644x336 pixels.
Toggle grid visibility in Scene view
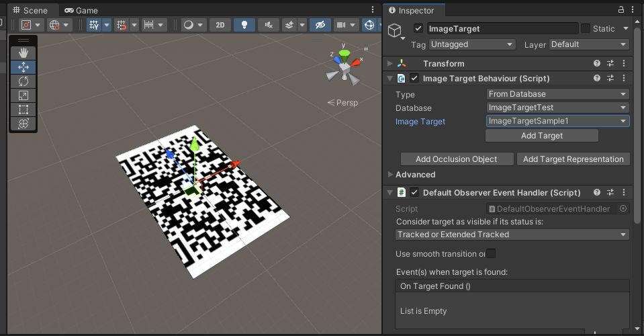[94, 25]
